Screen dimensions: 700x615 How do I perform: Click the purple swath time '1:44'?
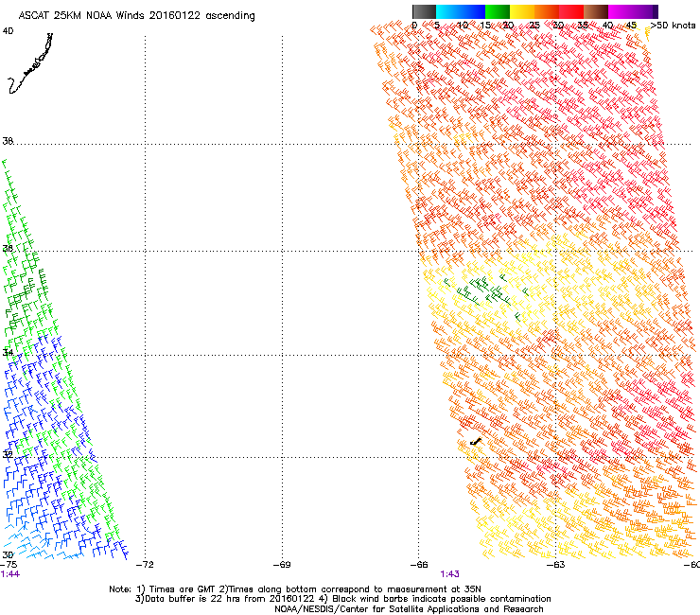click(9, 574)
